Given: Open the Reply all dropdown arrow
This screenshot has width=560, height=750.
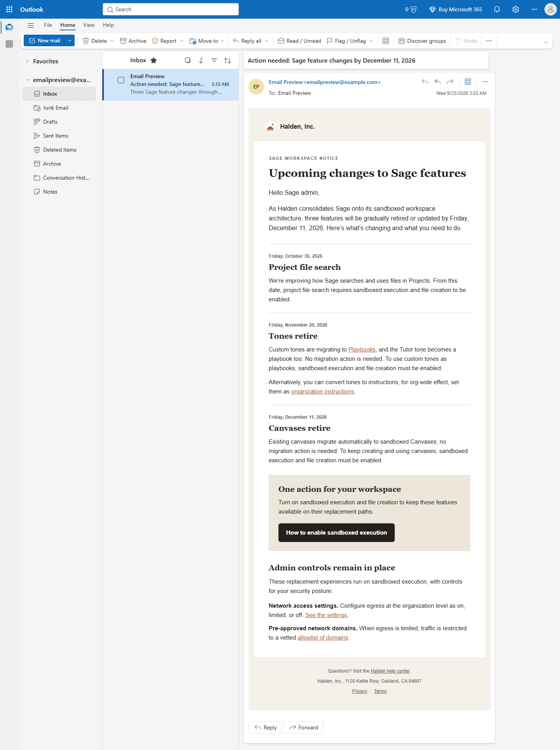Looking at the screenshot, I should (x=266, y=41).
